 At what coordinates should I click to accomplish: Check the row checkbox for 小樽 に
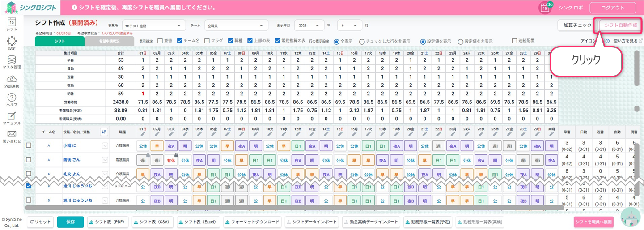(29, 145)
